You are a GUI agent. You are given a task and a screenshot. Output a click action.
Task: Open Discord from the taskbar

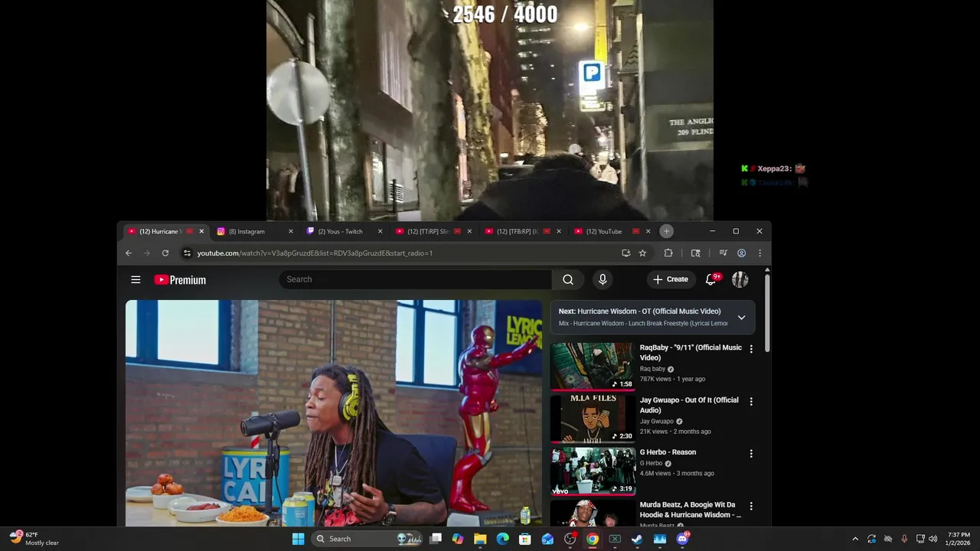[682, 539]
